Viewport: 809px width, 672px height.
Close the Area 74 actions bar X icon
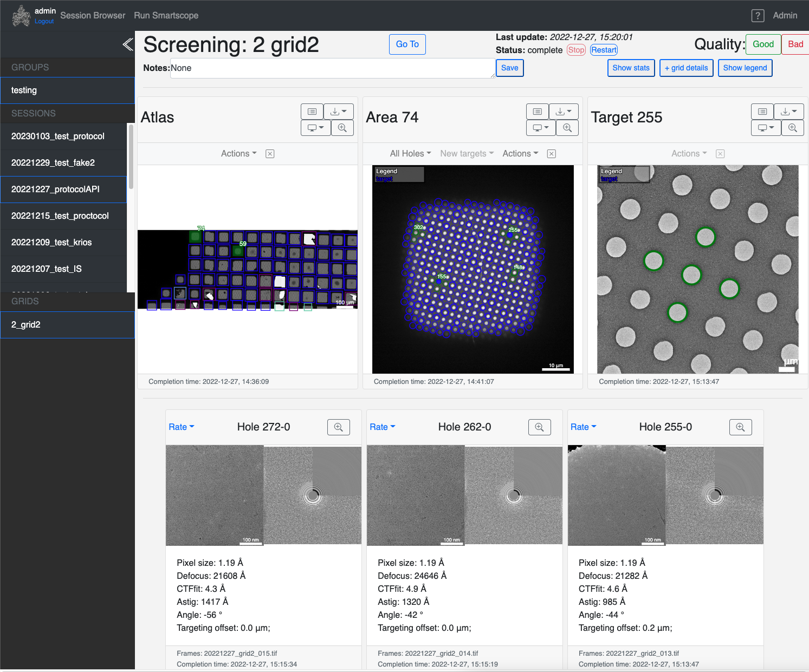(x=552, y=154)
